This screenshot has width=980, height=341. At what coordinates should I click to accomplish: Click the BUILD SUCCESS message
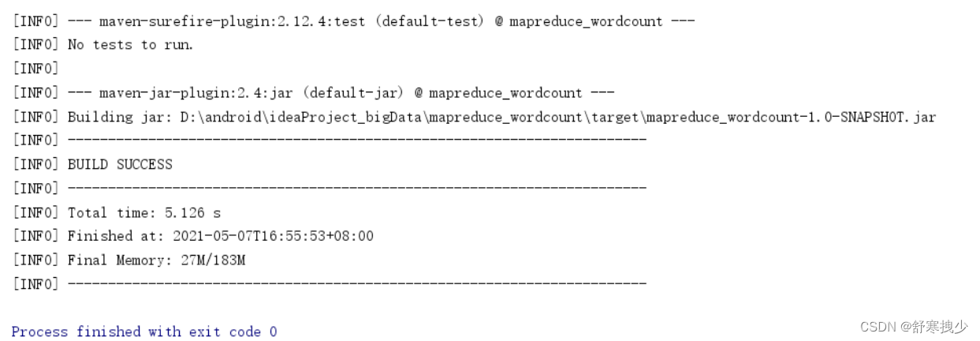tap(120, 164)
